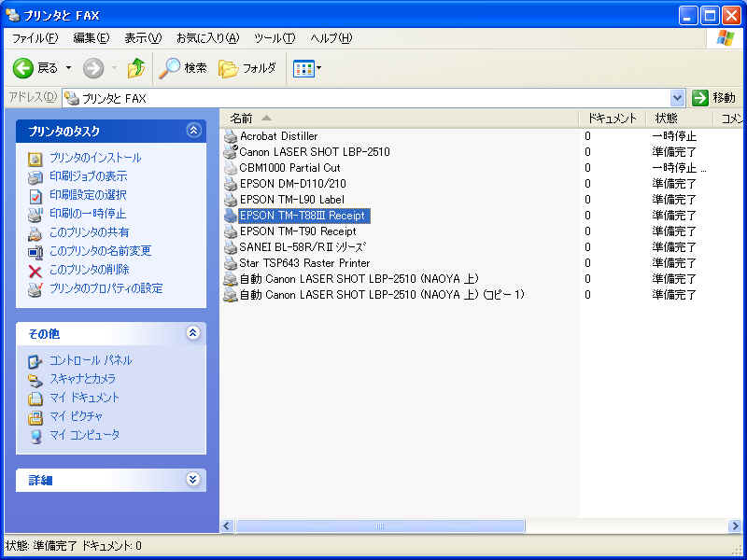Click the red X delete printer icon
747x560 pixels.
coord(35,271)
